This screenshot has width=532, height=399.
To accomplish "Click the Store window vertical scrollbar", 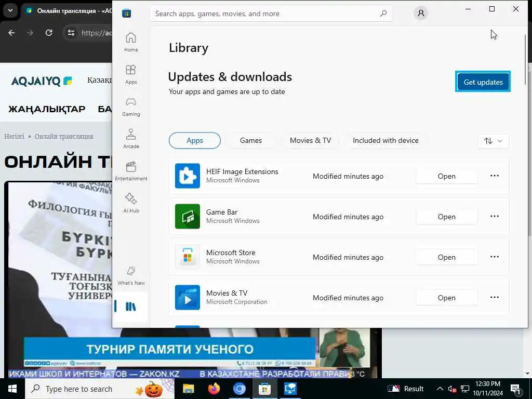I will click(x=525, y=59).
